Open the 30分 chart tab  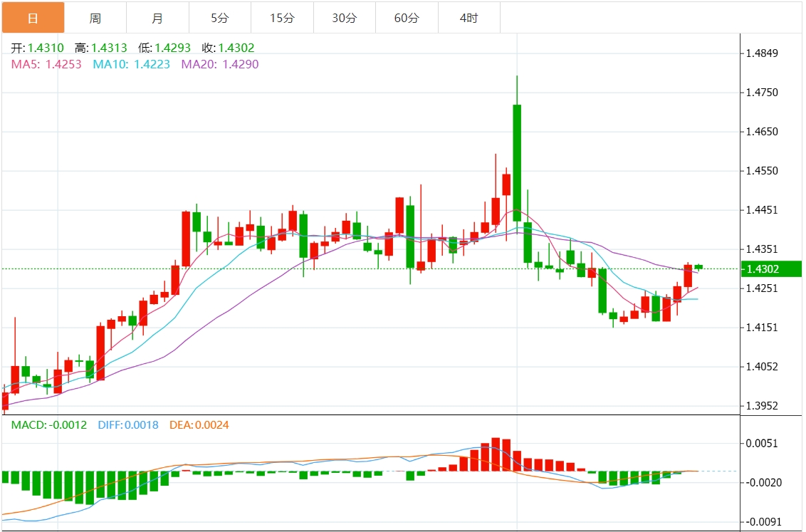point(345,18)
